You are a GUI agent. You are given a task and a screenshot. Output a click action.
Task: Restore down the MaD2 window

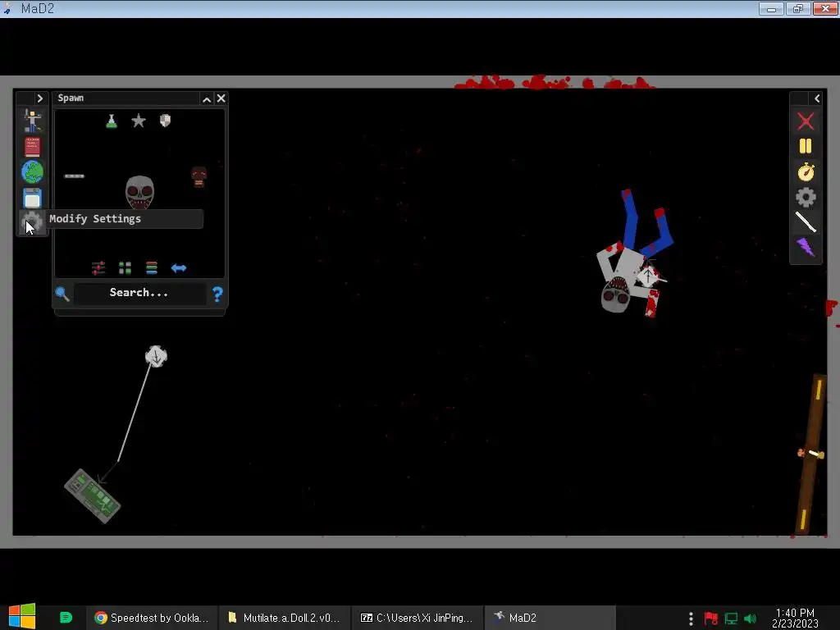point(798,8)
